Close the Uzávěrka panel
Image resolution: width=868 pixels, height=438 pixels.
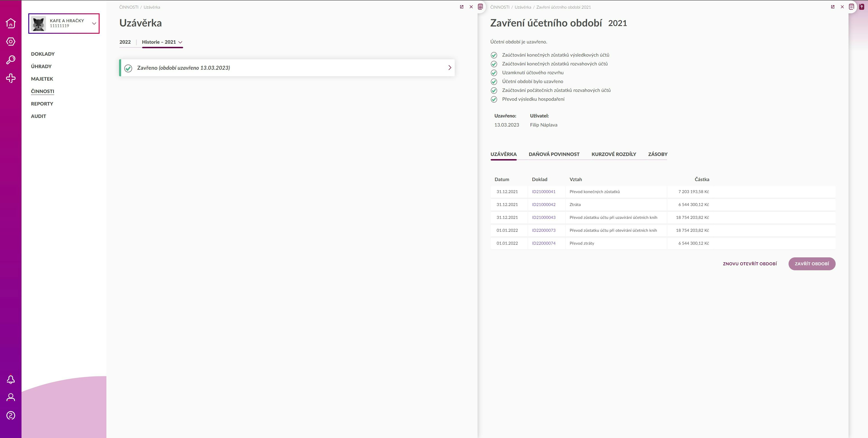point(471,7)
